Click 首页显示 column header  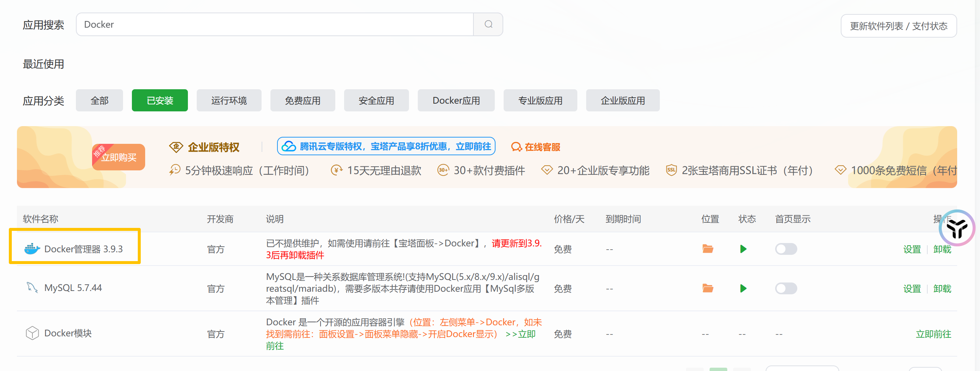tap(793, 219)
